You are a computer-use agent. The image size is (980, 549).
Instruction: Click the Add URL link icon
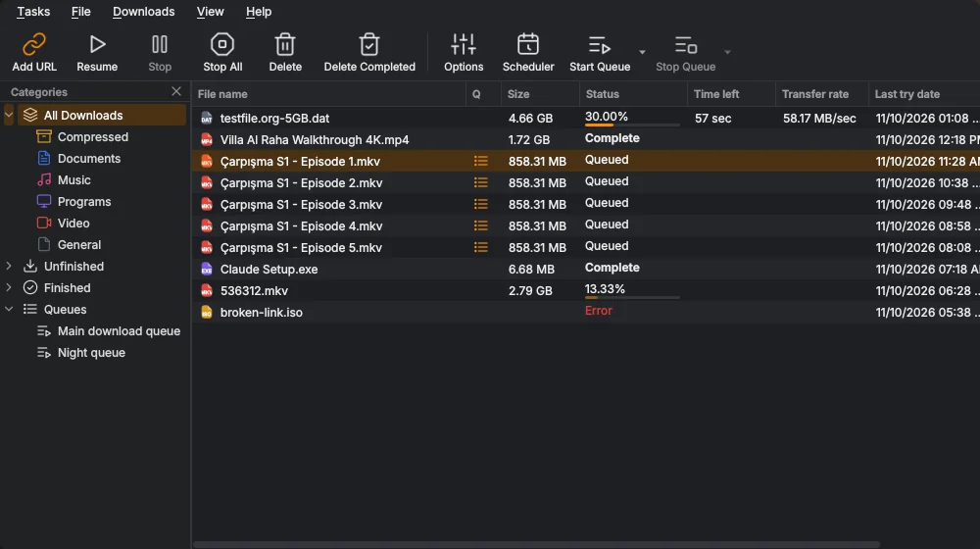(34, 45)
